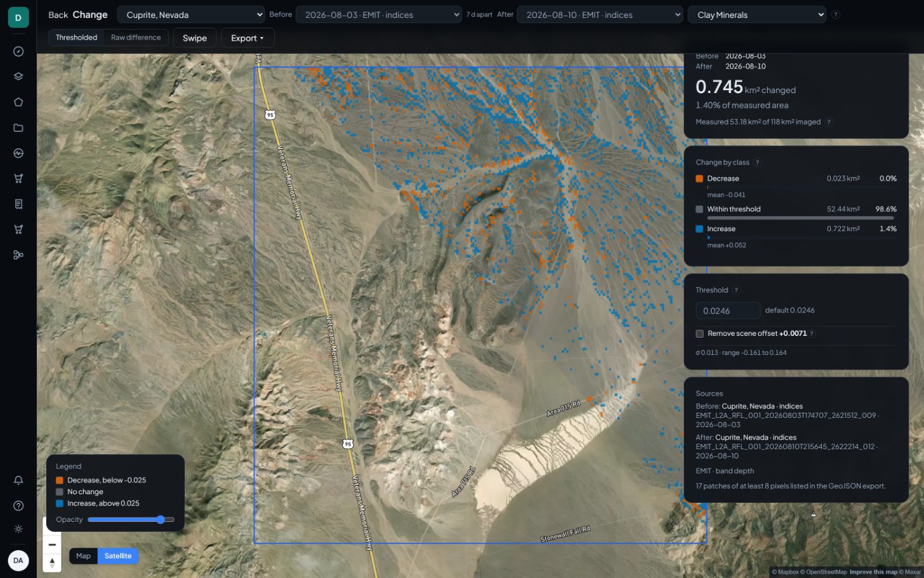Reset map bearing with compass arrow button
Image resolution: width=924 pixels, height=578 pixels.
pos(52,563)
